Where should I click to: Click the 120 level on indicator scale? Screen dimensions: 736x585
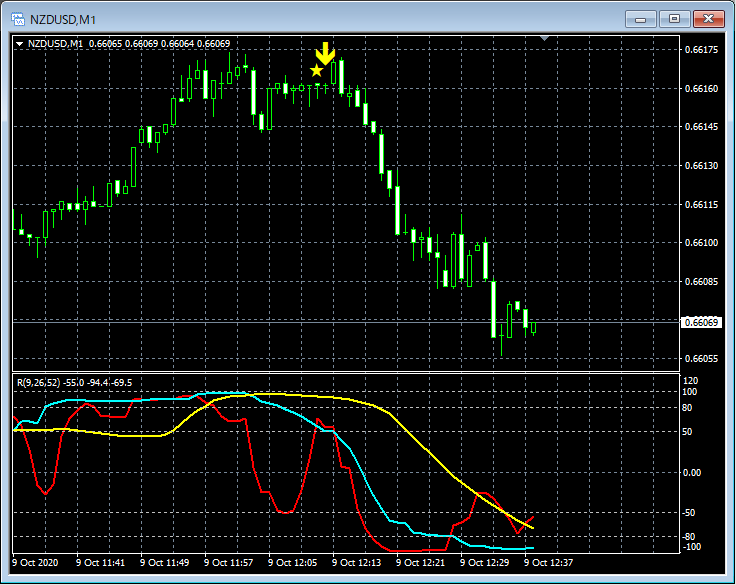coord(691,381)
